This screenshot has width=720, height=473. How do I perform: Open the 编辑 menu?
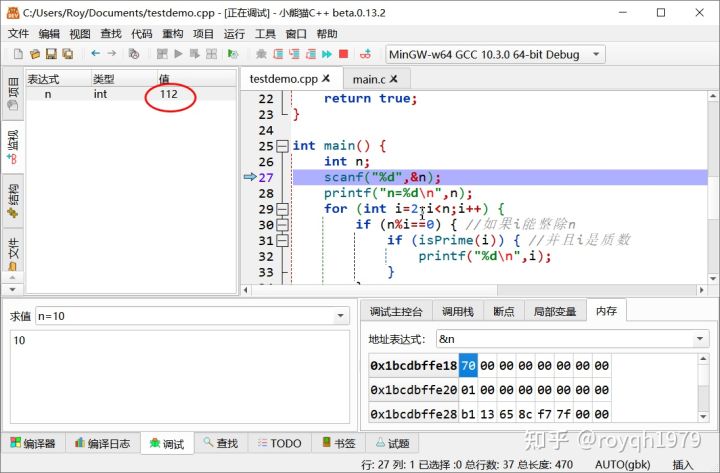(x=49, y=34)
